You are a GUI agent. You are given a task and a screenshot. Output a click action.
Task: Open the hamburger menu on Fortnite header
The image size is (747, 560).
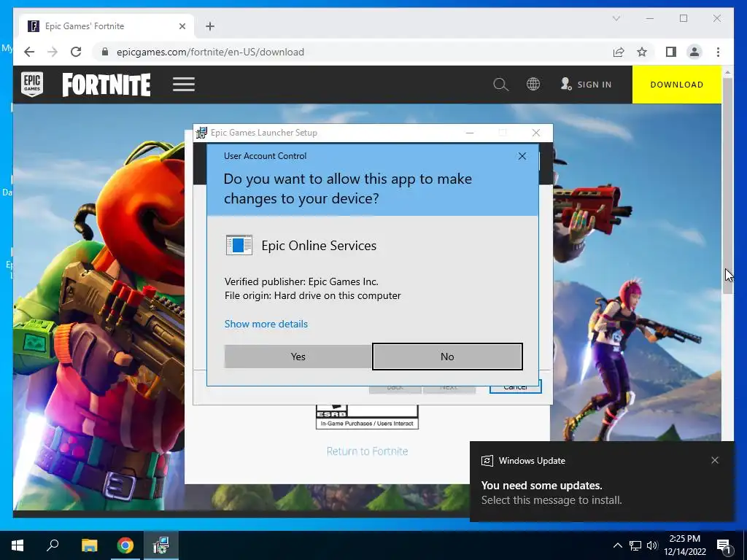coord(184,85)
